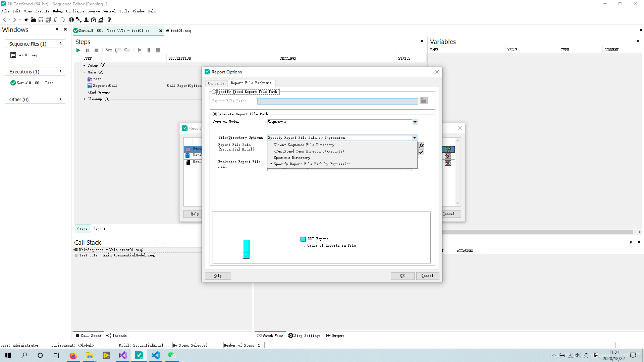The height and width of the screenshot is (362, 644).
Task: Click the browse folder icon beside Report File Path
Action: pyautogui.click(x=424, y=101)
